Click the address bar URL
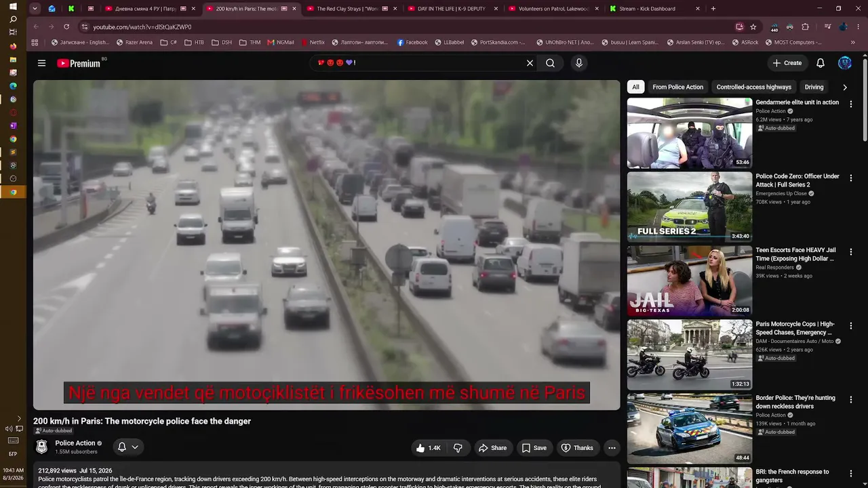Viewport: 868px width, 488px height. [142, 27]
